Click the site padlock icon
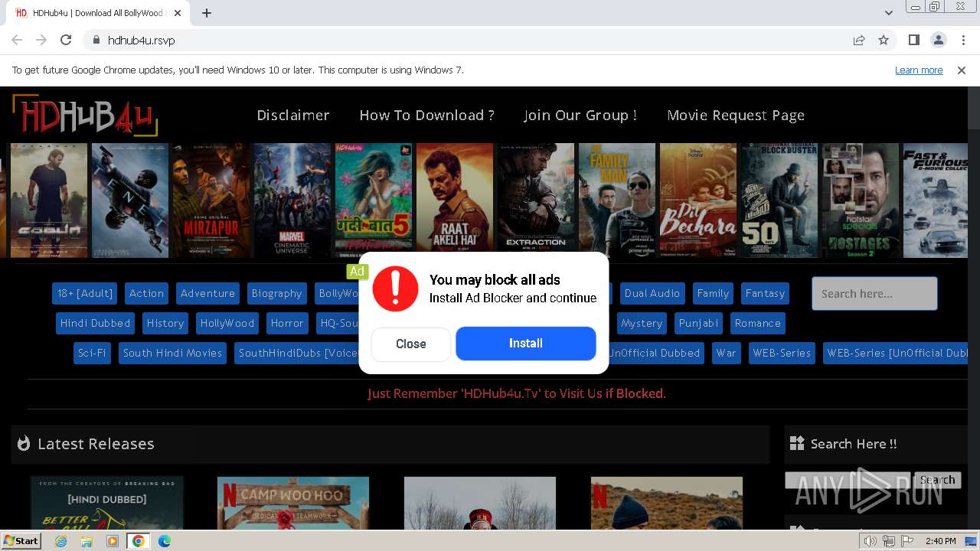Viewport: 980px width, 551px height. (x=96, y=40)
